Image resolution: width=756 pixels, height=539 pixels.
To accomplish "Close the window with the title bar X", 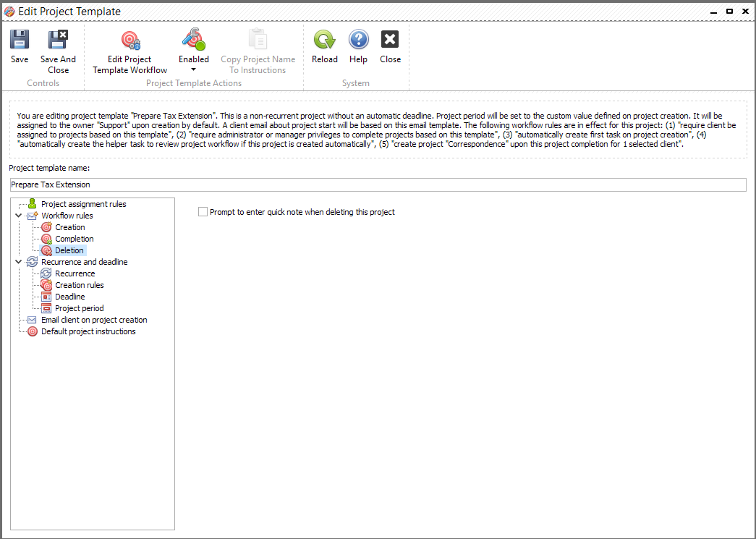I will [745, 11].
